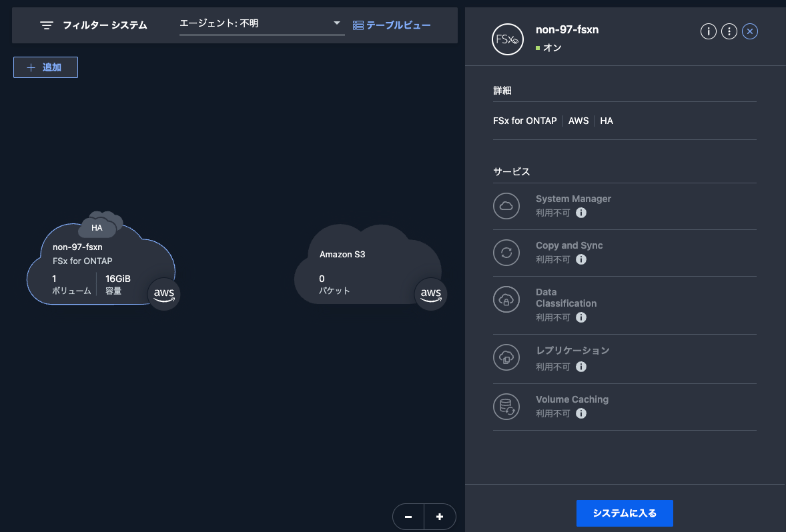Image resolution: width=786 pixels, height=532 pixels.
Task: Click the non-97-fsxn title in panel
Action: click(x=567, y=29)
